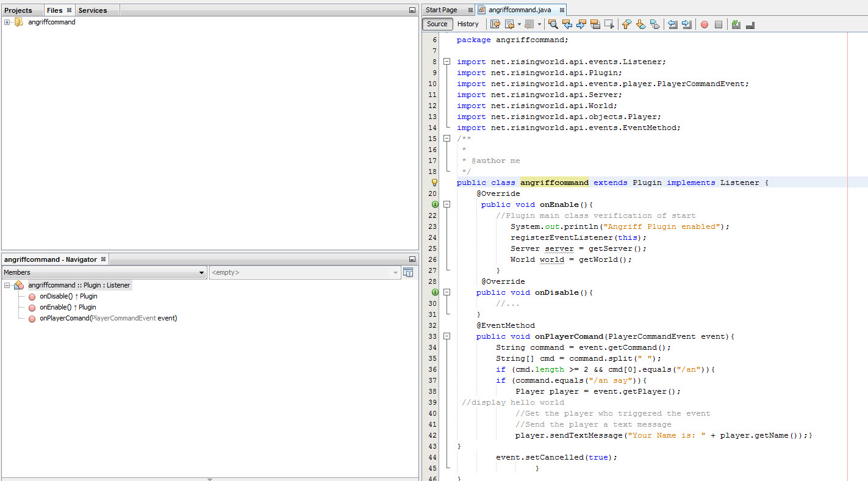This screenshot has height=481, width=868.
Task: Expand the angriffcommand folder in Files
Action: coord(7,22)
